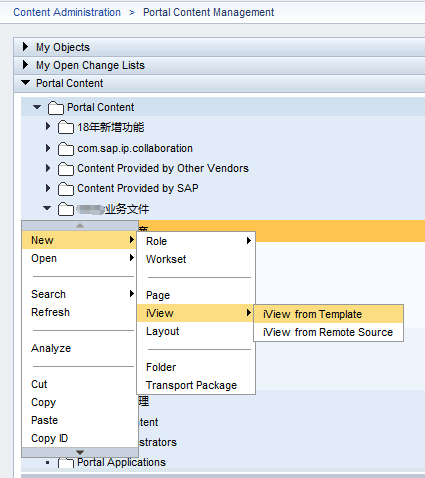Select the com.sap.ip.collaboration tree item

pyautogui.click(x=135, y=148)
